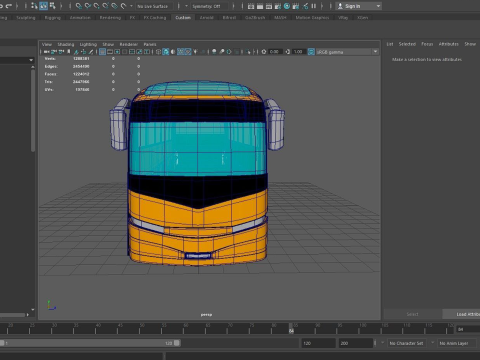Click Render current frame icon
The height and width of the screenshot is (360, 480).
tap(260, 6)
